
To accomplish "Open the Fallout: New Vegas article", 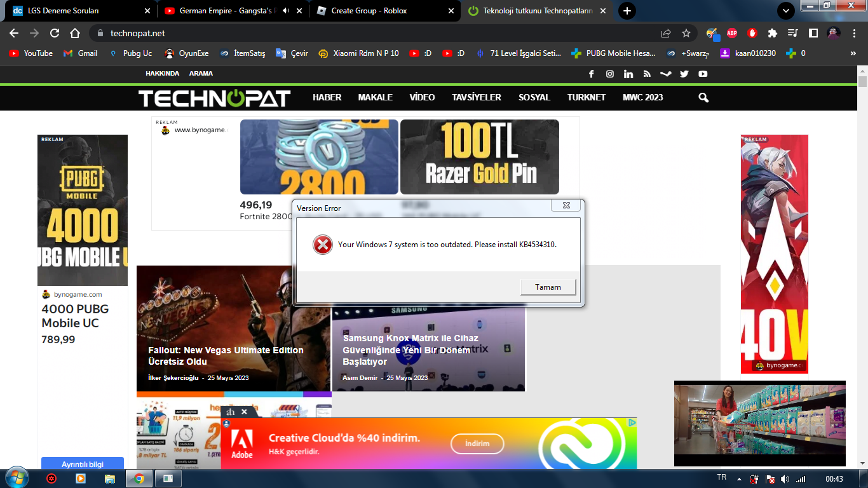I will 226,356.
